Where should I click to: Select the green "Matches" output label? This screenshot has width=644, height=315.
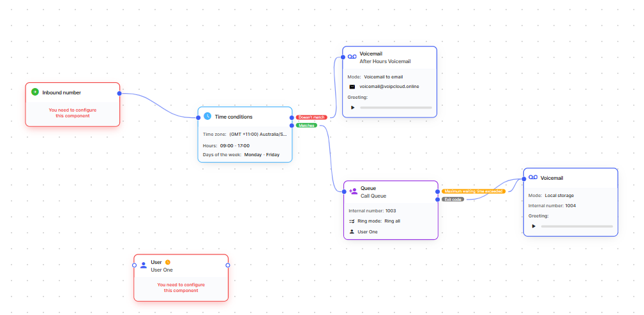(306, 126)
